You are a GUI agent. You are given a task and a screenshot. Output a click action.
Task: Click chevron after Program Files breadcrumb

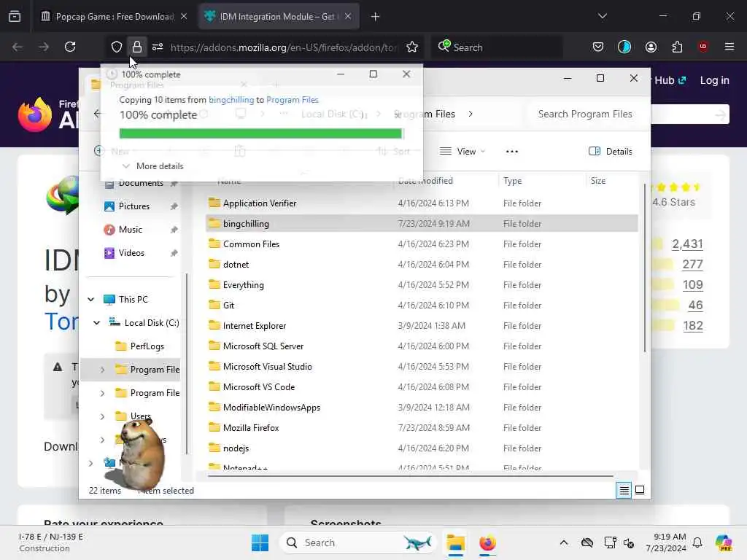[471, 114]
